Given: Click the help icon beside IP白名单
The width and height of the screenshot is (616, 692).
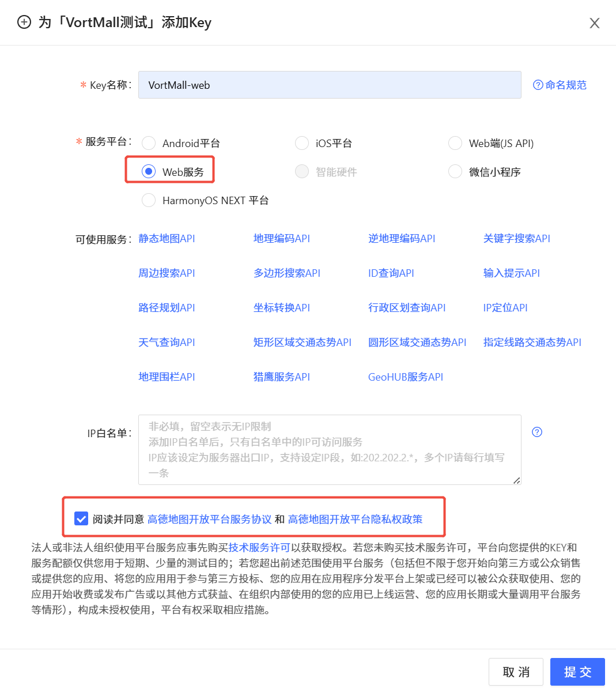Looking at the screenshot, I should click(x=537, y=432).
